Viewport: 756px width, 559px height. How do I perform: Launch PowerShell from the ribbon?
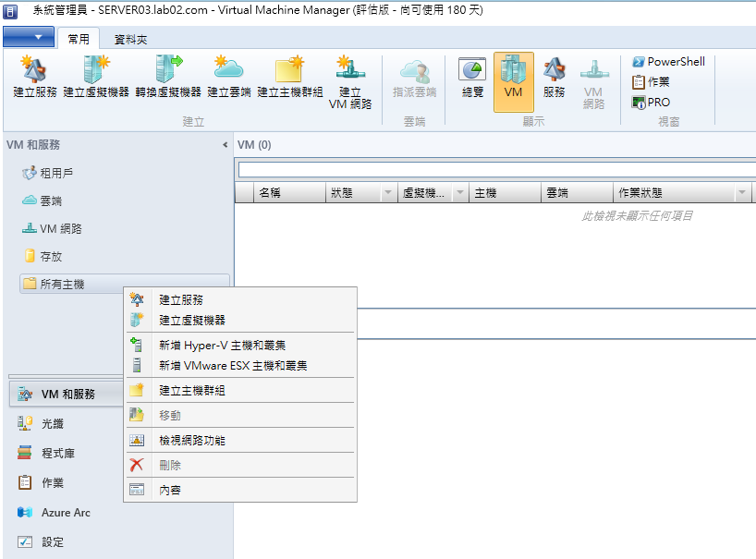click(668, 62)
